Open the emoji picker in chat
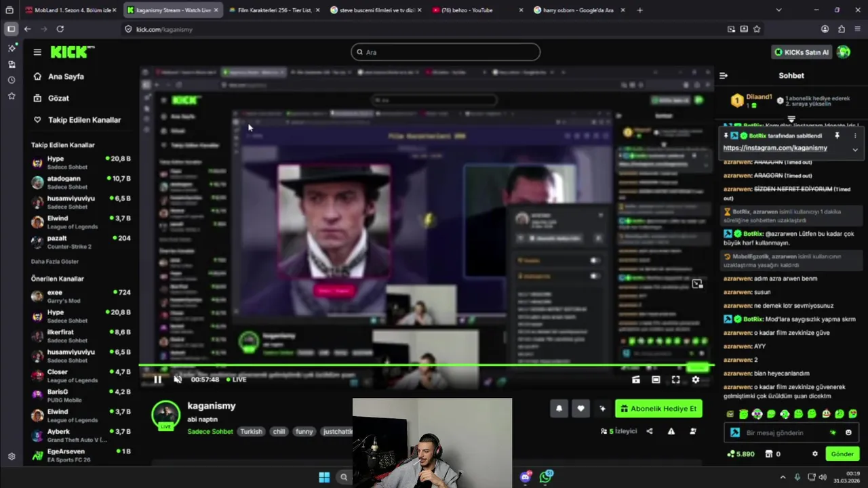 point(848,432)
